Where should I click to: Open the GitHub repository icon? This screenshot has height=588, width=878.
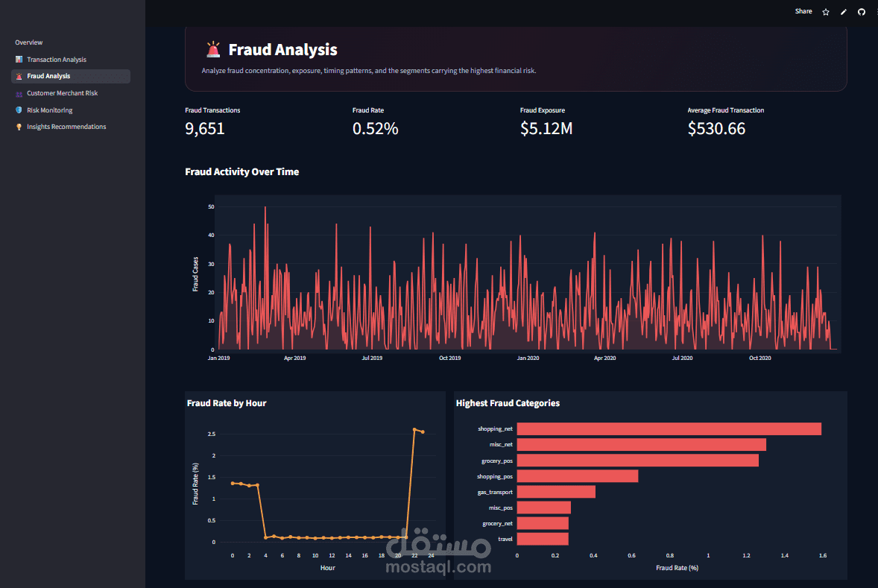click(x=861, y=12)
